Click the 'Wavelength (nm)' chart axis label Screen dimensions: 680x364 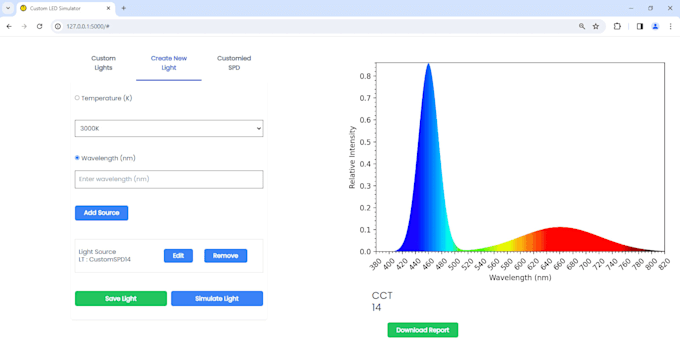[x=520, y=278]
